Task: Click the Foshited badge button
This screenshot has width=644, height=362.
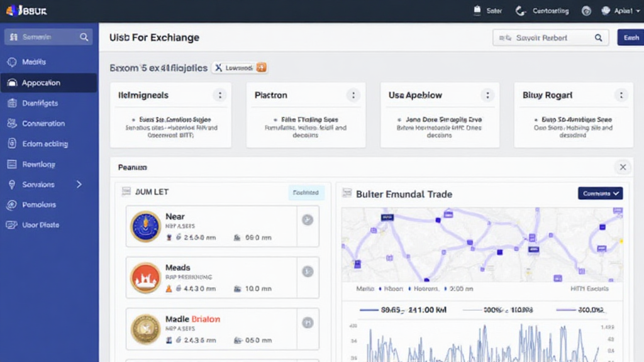Action: (x=306, y=193)
